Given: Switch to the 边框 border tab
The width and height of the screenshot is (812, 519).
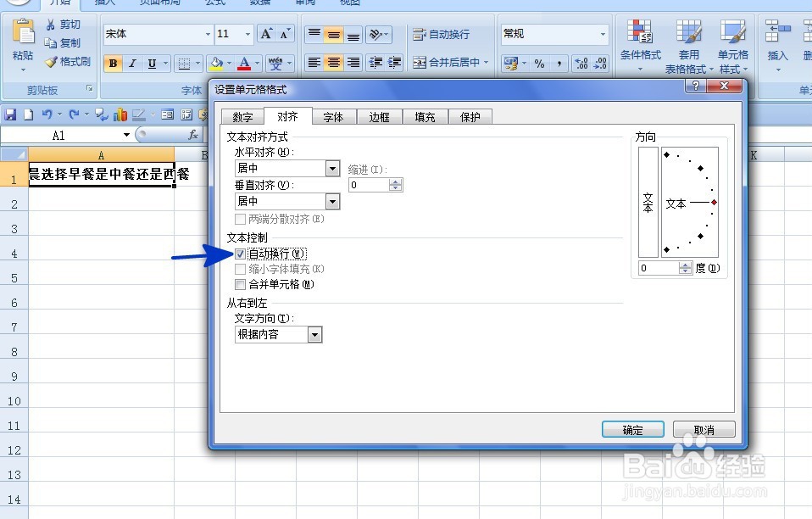Looking at the screenshot, I should click(379, 116).
